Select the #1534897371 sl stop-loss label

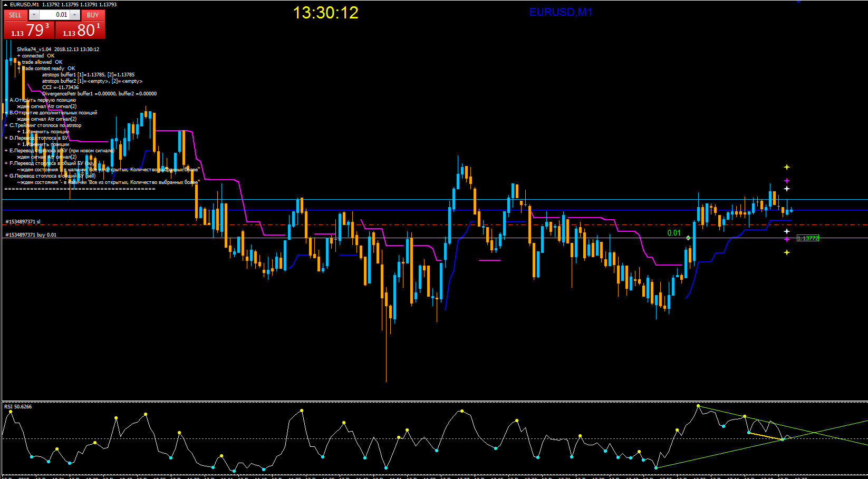click(x=23, y=222)
